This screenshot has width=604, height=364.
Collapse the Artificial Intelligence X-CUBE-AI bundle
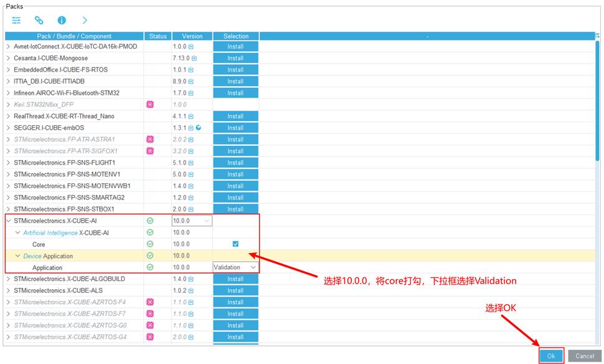tap(17, 232)
